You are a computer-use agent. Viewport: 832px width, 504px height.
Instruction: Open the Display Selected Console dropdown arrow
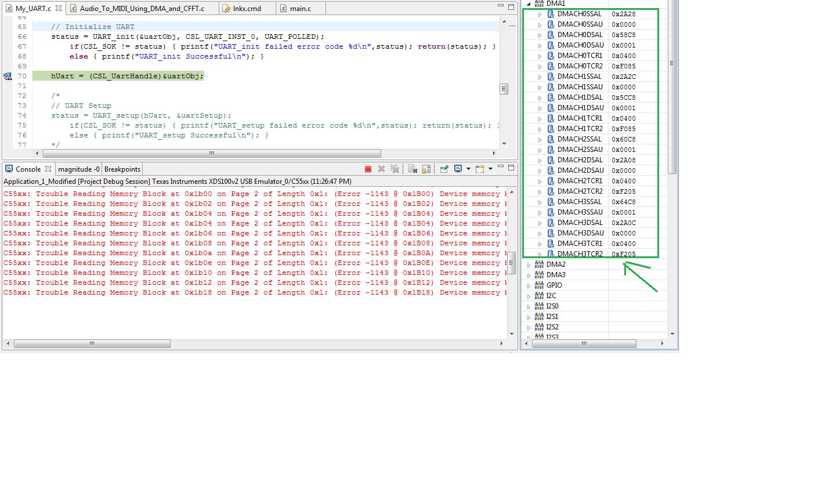pos(468,169)
